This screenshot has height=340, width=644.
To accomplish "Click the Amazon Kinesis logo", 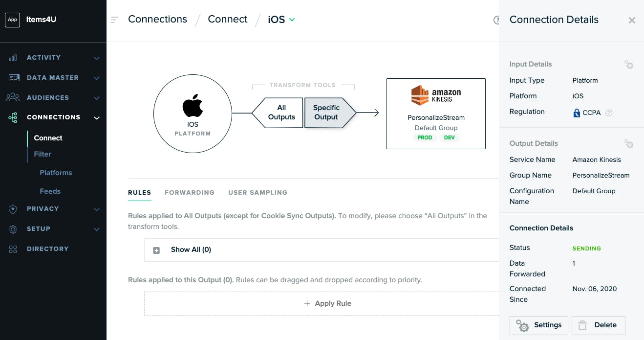I will [436, 95].
